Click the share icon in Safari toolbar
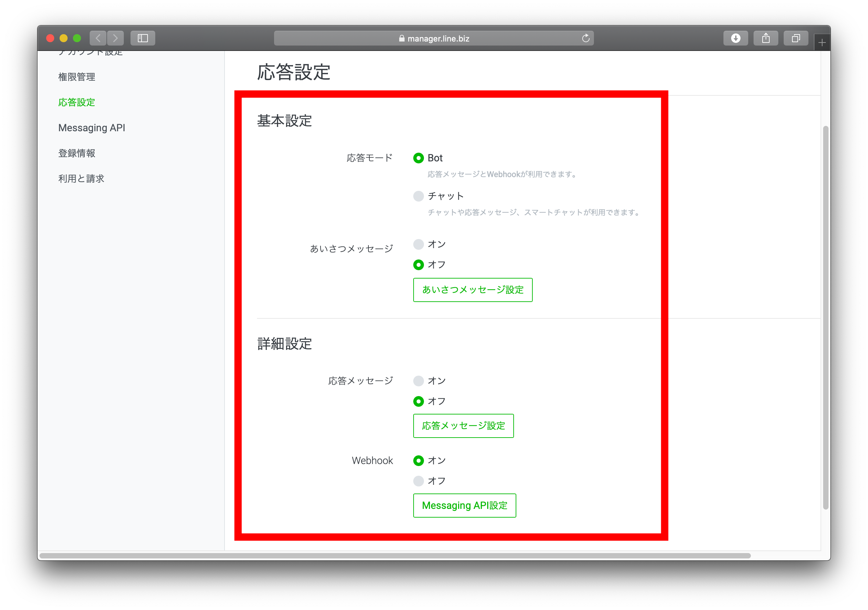 point(766,38)
